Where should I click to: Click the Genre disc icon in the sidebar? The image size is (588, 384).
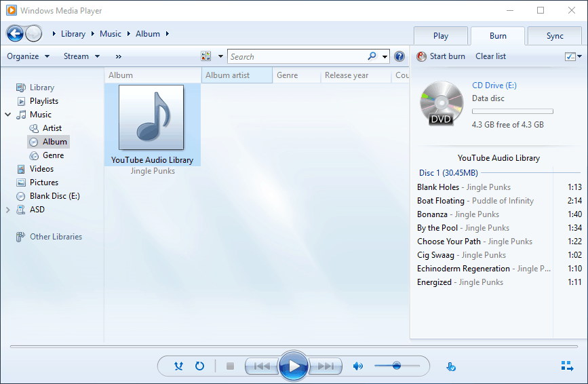[34, 155]
